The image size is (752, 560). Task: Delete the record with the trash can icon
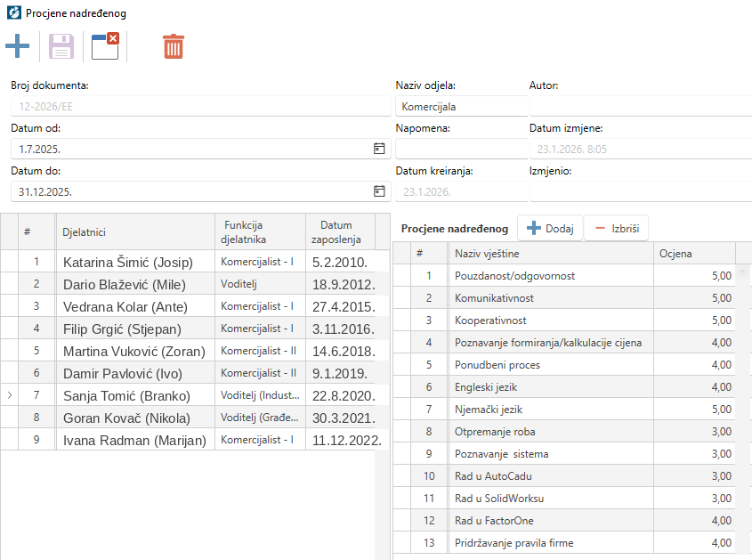click(174, 46)
